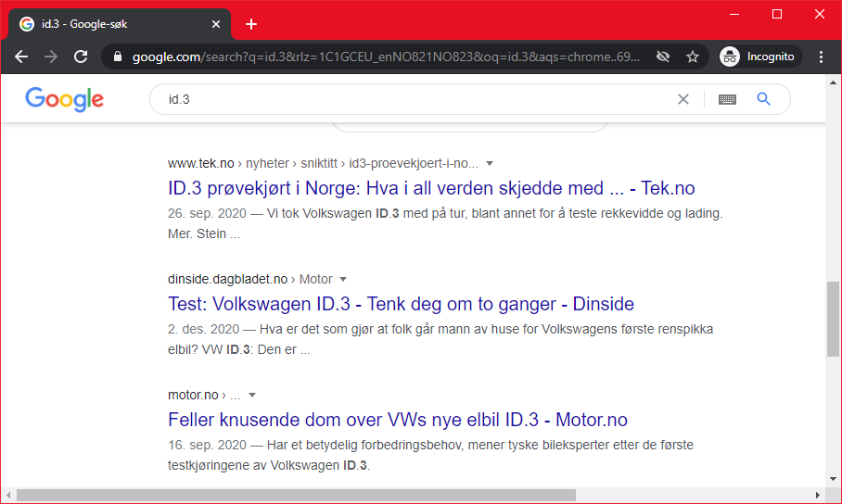Clear the search box with the X
Viewport: 842px width, 504px height.
point(683,99)
